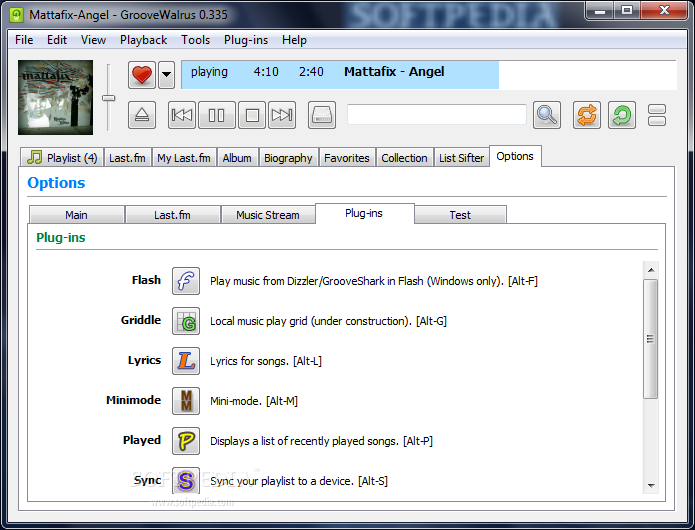Click the plug-in list scrollbar thumb
Screen dimensions: 695x530
[x=651, y=339]
